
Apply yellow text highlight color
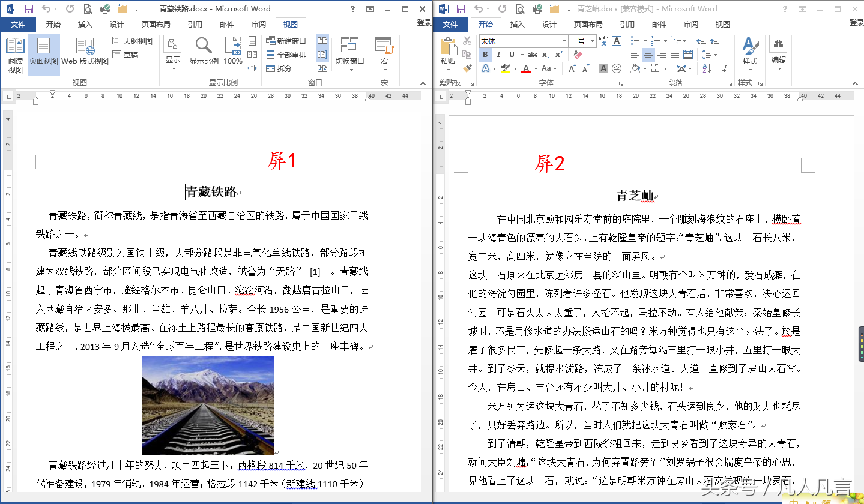click(506, 68)
